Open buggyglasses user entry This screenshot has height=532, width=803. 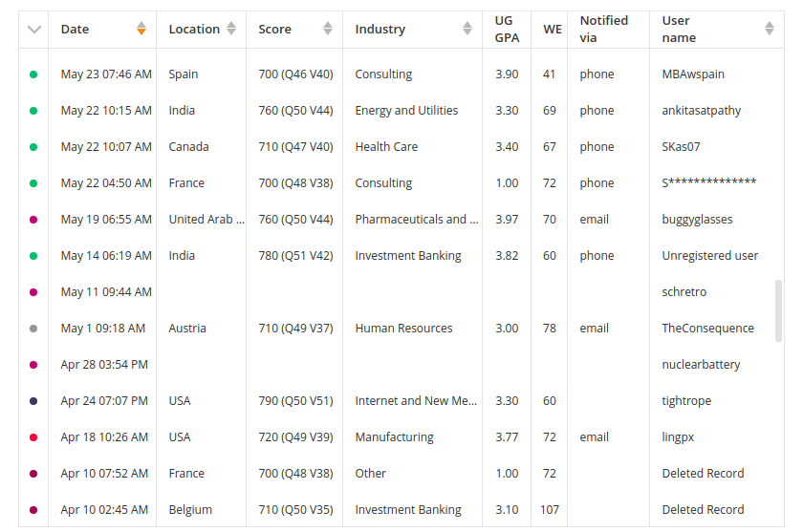[x=697, y=220]
